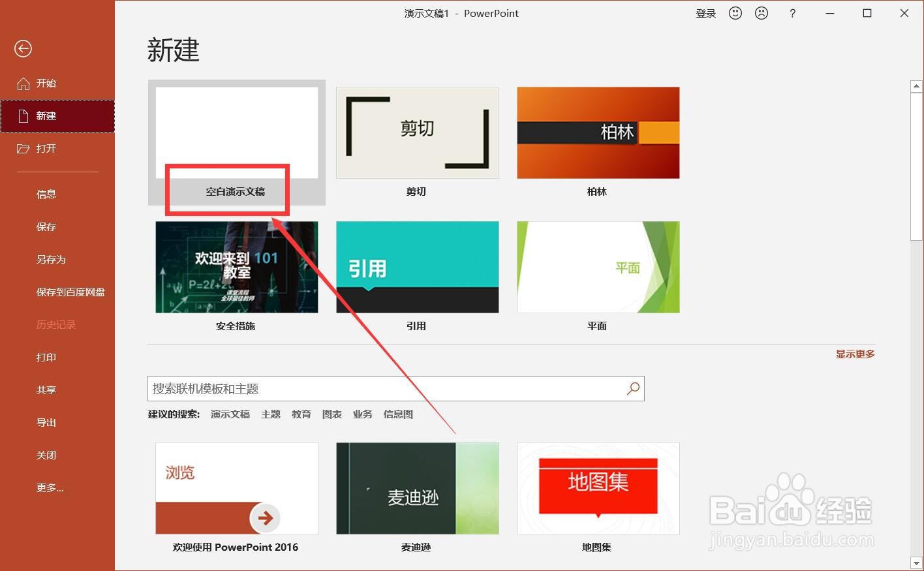Click the frowning face feedback icon
Viewport: 924px width, 571px height.
point(762,13)
